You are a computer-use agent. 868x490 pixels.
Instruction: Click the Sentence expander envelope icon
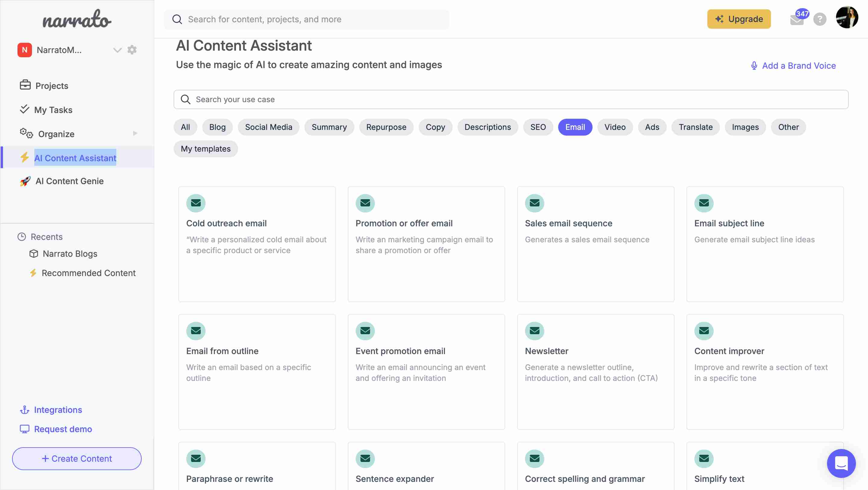pos(365,458)
